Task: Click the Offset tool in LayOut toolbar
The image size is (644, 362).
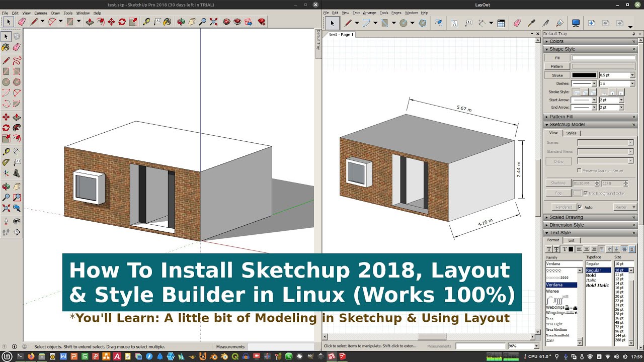Action: pyautogui.click(x=438, y=23)
